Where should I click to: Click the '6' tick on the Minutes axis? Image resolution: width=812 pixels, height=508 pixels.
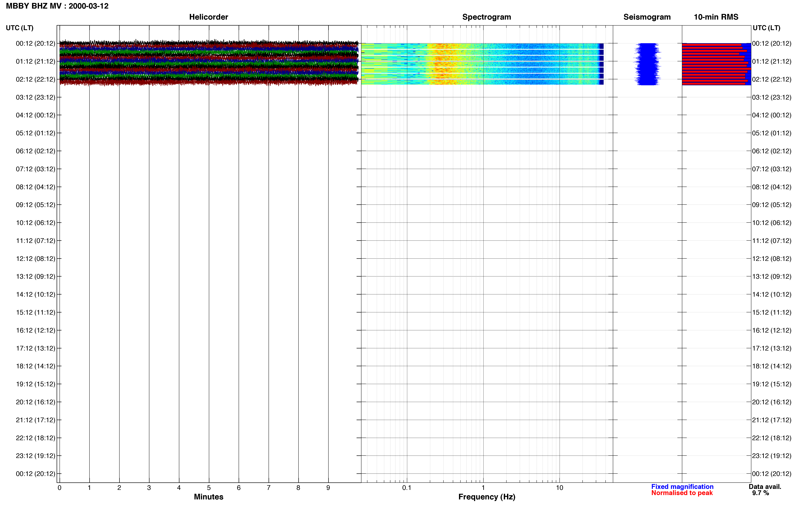[239, 487]
